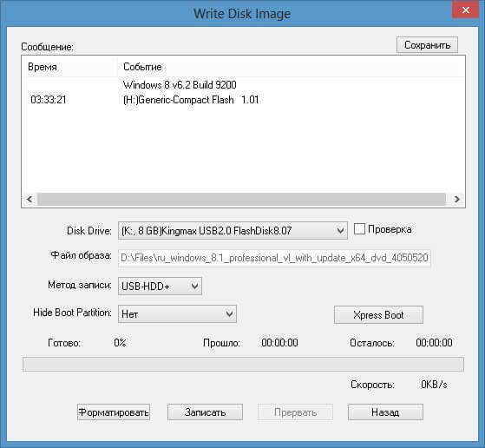Click the Xpress Boot button
Screen dimensions: 485x448
click(378, 315)
